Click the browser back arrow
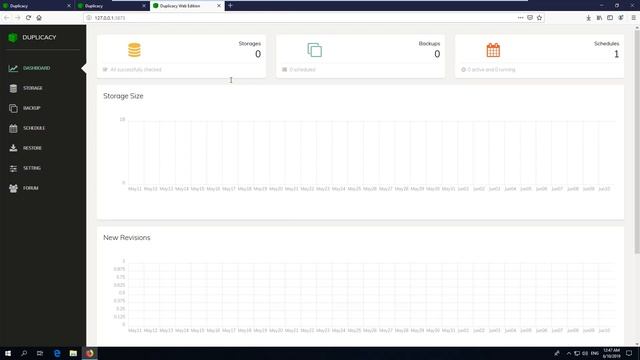The width and height of the screenshot is (640, 360). click(x=7, y=18)
